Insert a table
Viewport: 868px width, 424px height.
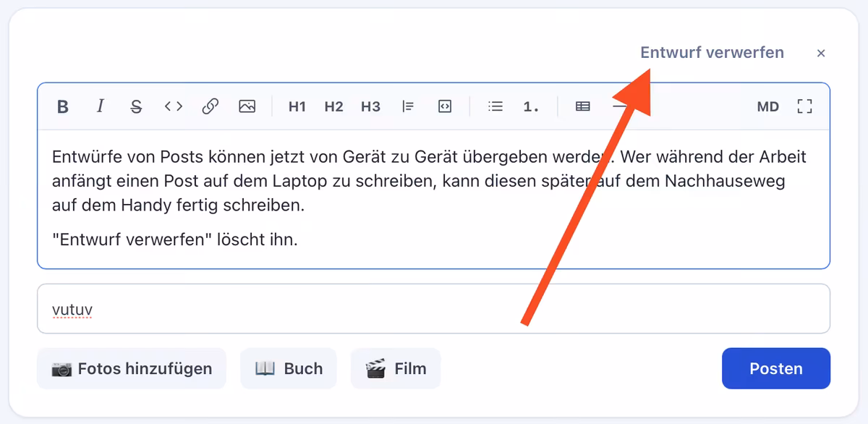click(582, 106)
